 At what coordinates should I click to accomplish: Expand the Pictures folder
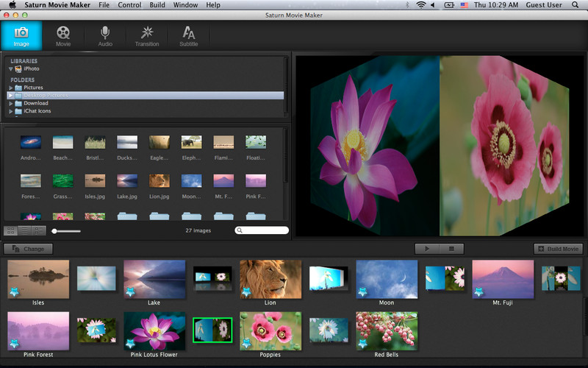pyautogui.click(x=10, y=88)
